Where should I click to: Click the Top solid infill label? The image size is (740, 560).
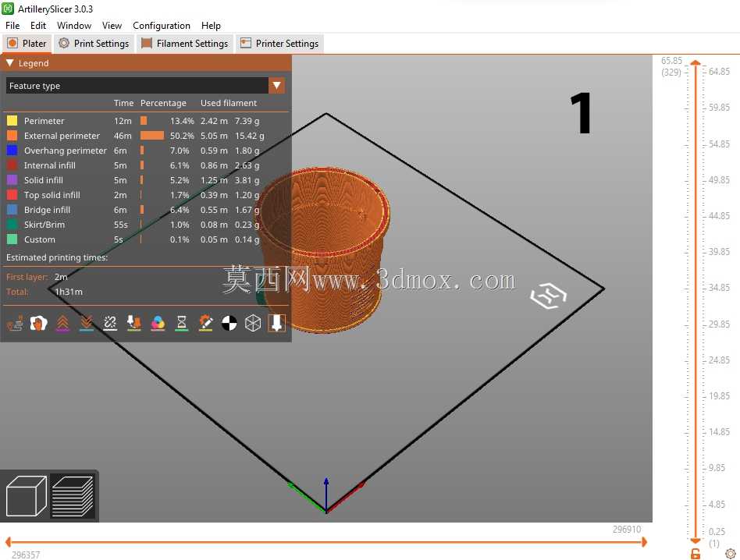click(52, 195)
